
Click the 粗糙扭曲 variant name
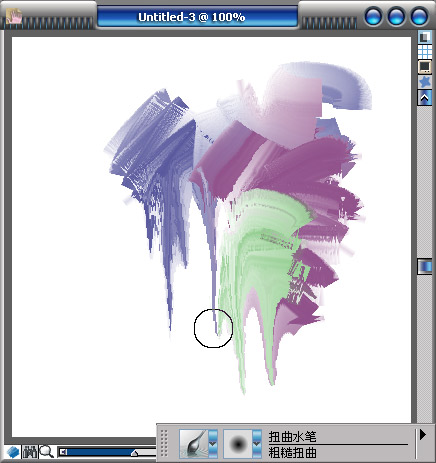point(292,452)
